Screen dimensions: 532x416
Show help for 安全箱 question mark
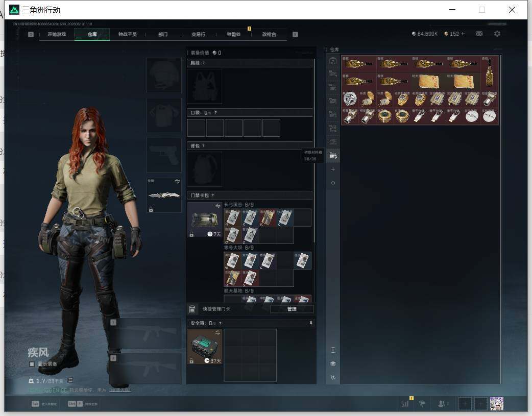220,324
